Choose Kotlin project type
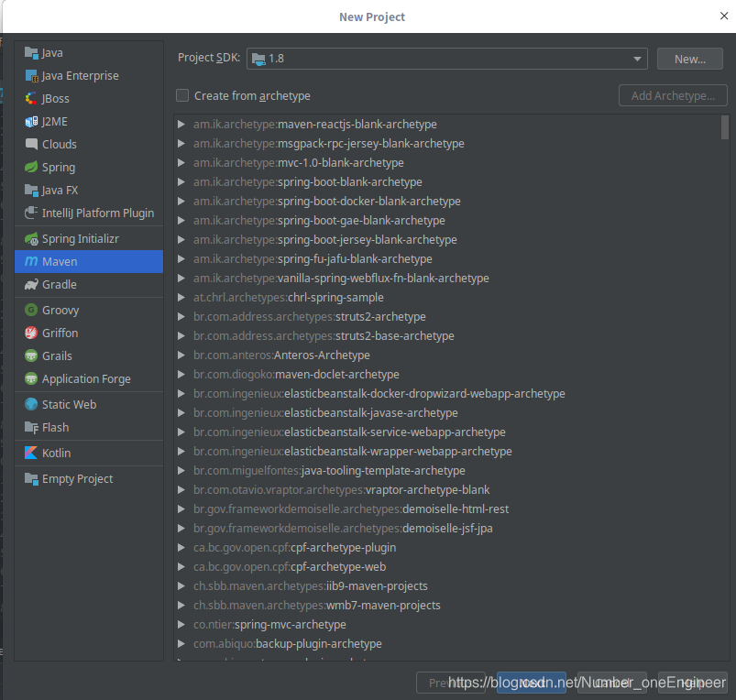736x700 pixels. [89, 454]
